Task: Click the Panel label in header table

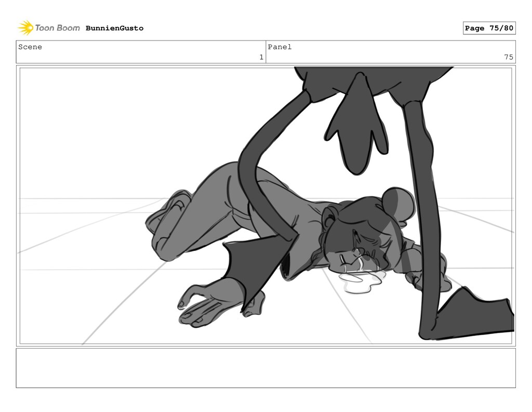Action: tap(280, 47)
